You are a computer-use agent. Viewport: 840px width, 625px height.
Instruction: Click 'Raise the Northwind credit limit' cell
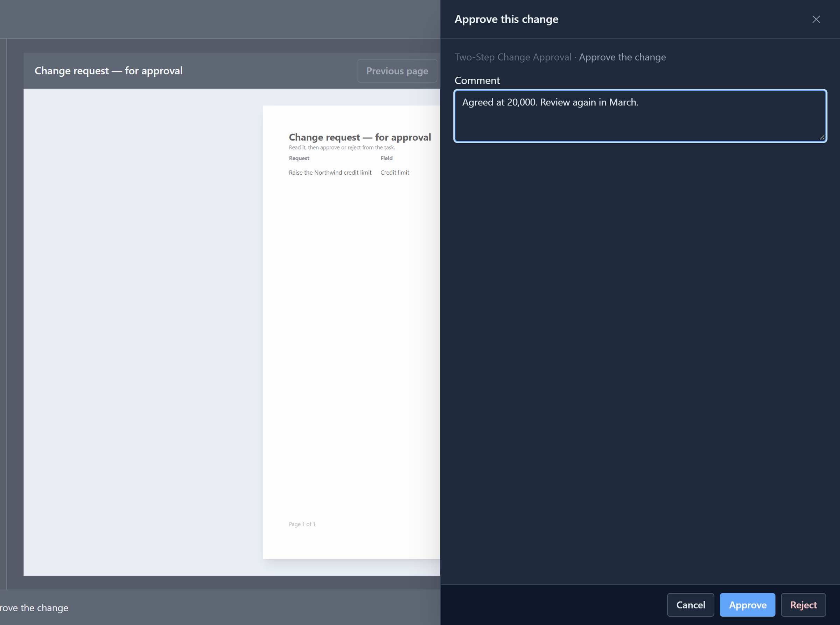click(x=330, y=173)
